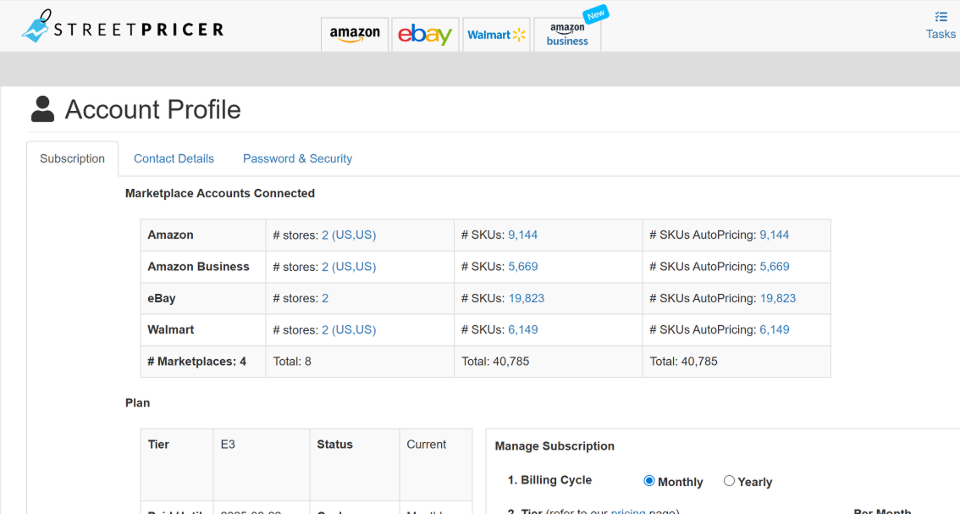Open Amazon SKUs AutoPricing 9,144 link
The height and width of the screenshot is (514, 960).
(774, 235)
